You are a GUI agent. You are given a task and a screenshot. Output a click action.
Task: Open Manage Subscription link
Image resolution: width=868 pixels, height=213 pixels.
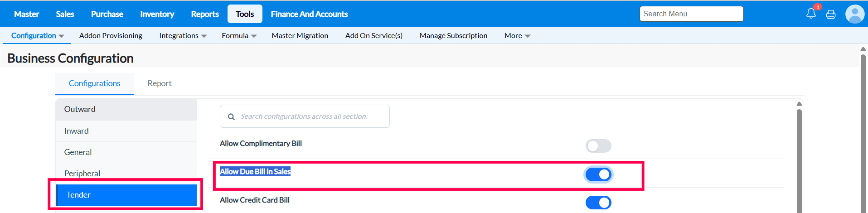coord(453,36)
